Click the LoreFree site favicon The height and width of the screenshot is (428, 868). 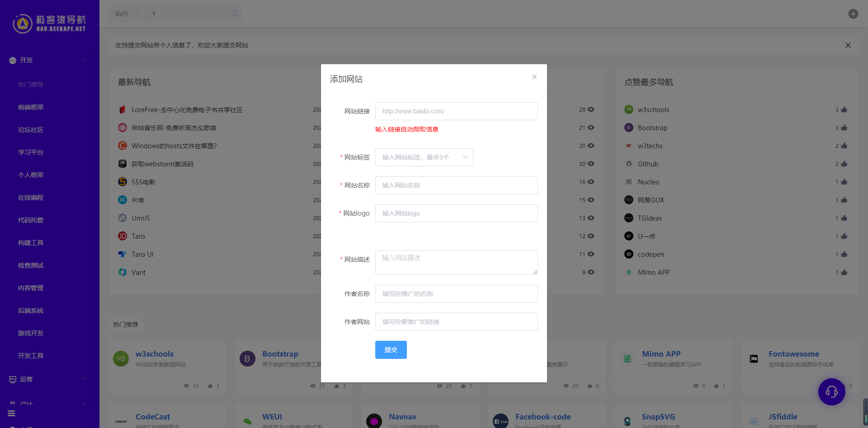(x=122, y=110)
